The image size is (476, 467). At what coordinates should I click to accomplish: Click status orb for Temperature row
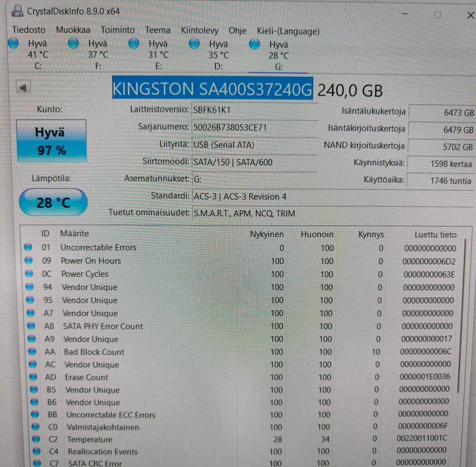[x=36, y=439]
